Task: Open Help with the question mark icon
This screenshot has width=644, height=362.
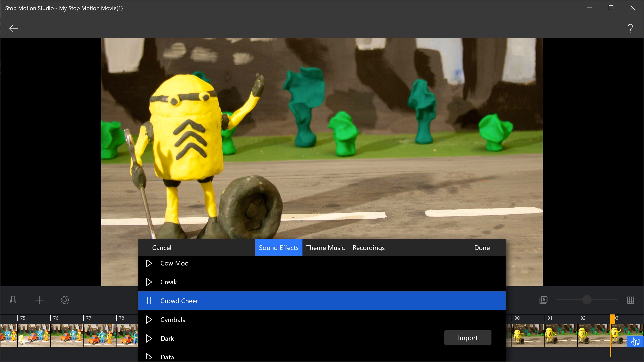Action: coord(630,28)
